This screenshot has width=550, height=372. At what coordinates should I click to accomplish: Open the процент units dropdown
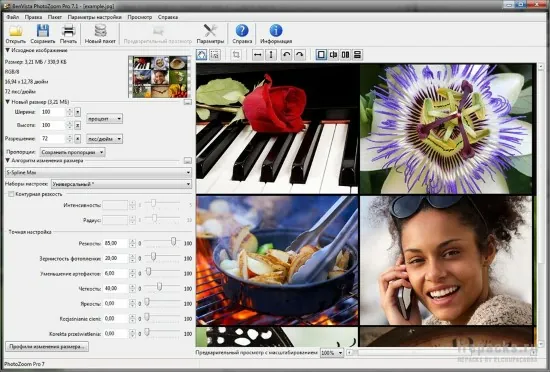coord(104,119)
